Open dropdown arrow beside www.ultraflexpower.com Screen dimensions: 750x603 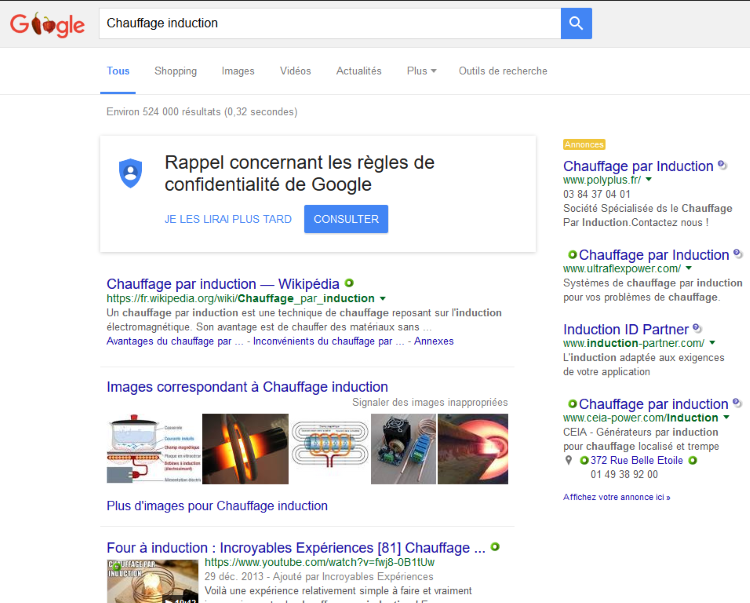tap(689, 268)
